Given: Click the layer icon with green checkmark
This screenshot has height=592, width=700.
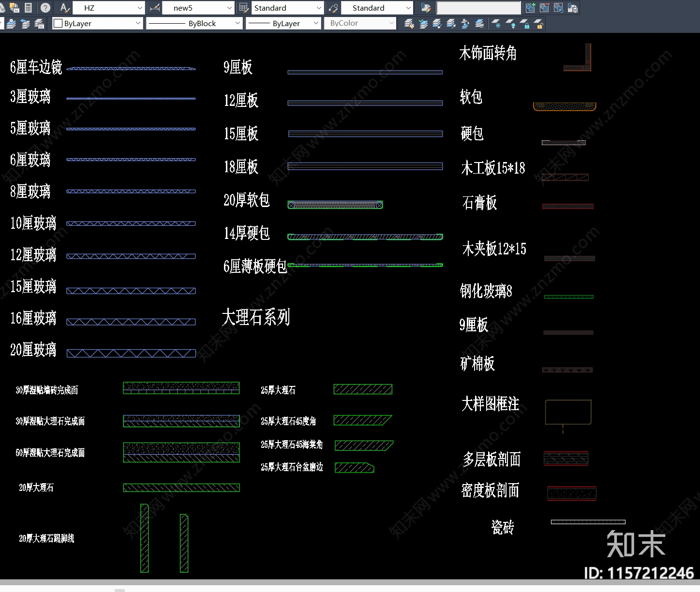Looking at the screenshot, I should pos(423,23).
